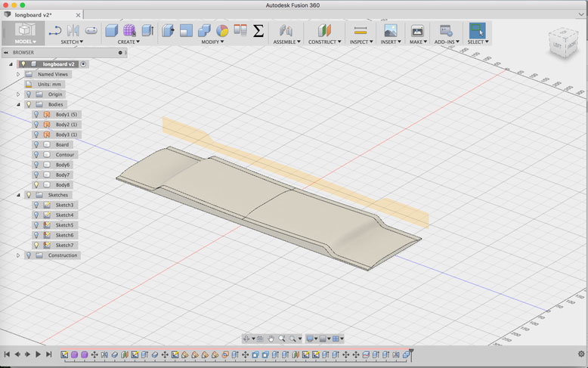Close the longboard v2* tab
Screen dimensions: 588x368
click(78, 15)
